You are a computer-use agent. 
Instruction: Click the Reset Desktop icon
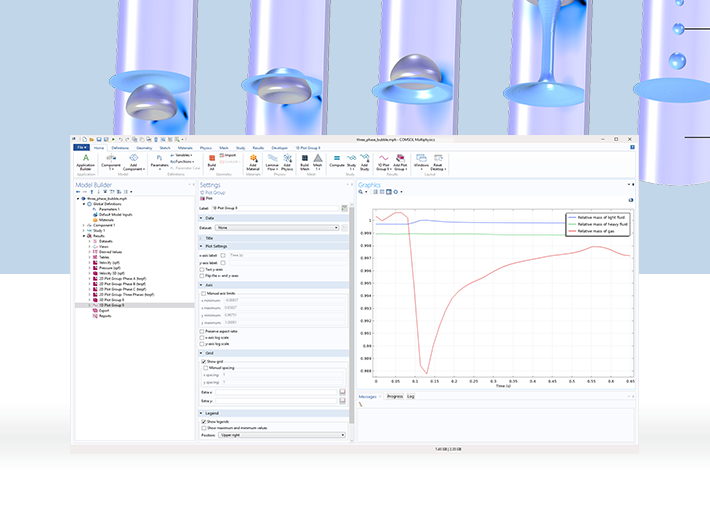tap(438, 158)
